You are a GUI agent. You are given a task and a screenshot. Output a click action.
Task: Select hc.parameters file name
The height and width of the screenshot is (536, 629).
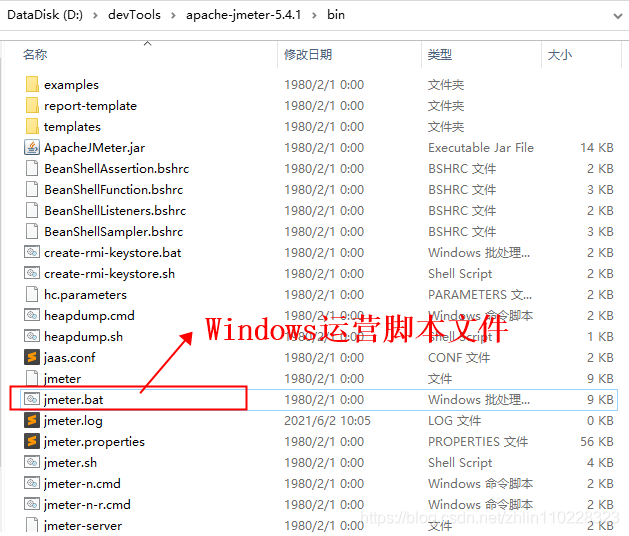click(x=85, y=294)
